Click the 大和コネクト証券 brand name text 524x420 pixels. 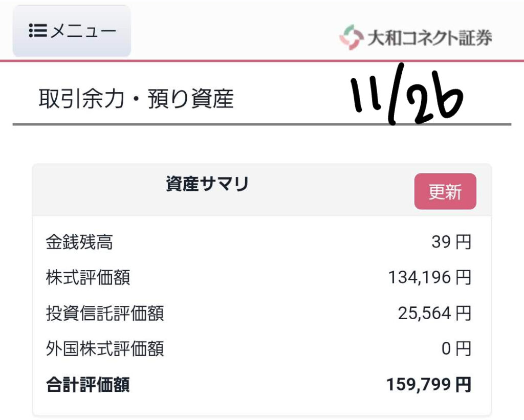pyautogui.click(x=429, y=37)
